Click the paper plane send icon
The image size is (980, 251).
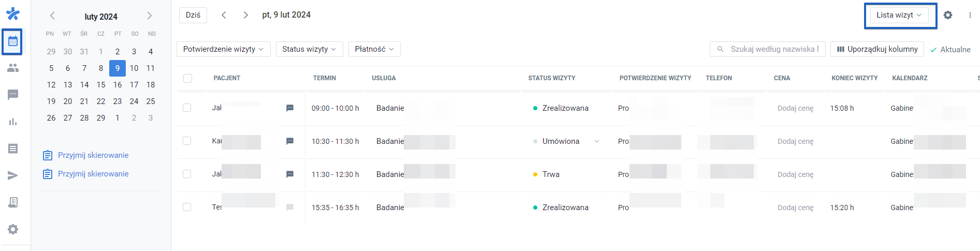(x=13, y=175)
